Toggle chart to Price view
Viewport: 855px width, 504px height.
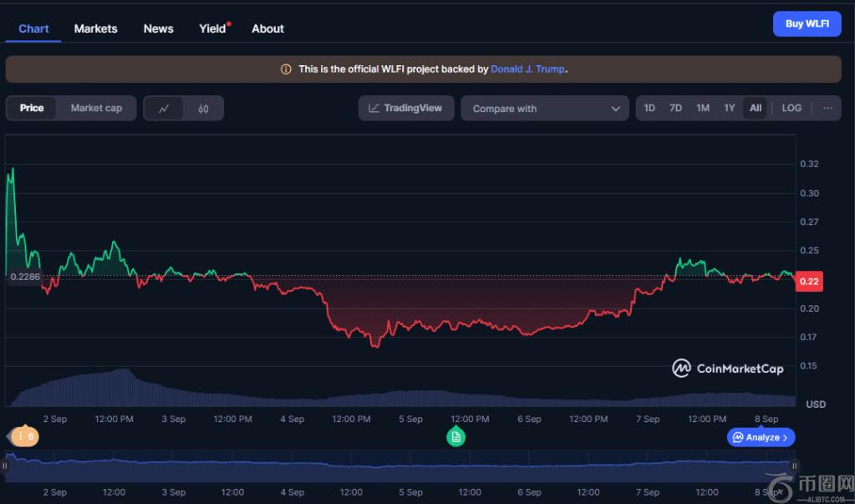pos(32,108)
